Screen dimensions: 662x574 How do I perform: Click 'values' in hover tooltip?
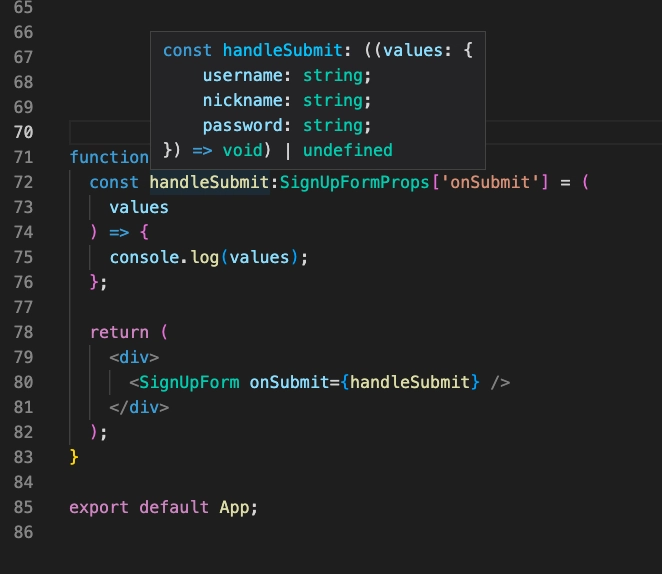click(413, 50)
